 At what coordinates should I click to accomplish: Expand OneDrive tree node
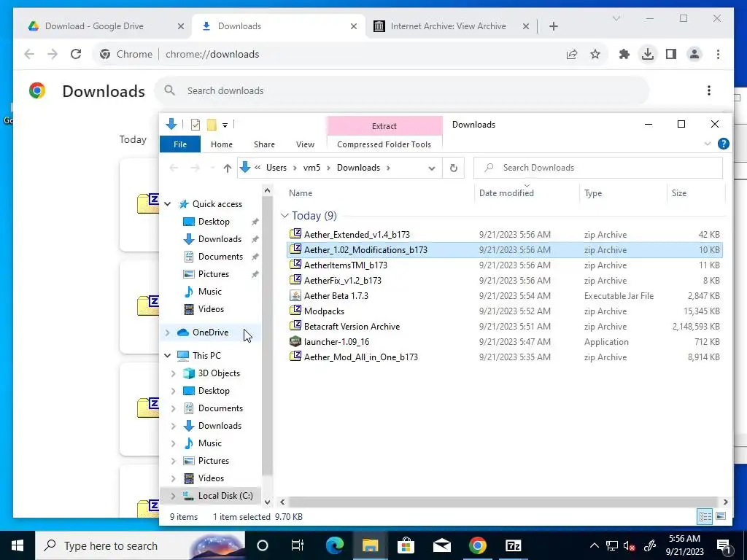click(167, 332)
